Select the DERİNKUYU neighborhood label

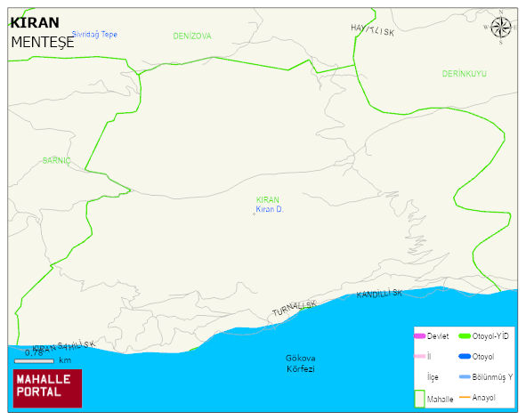[464, 74]
